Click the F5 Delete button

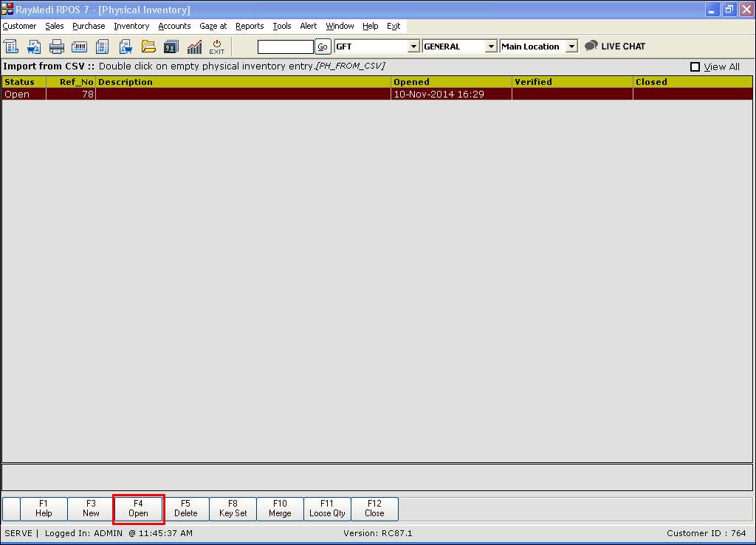click(185, 509)
